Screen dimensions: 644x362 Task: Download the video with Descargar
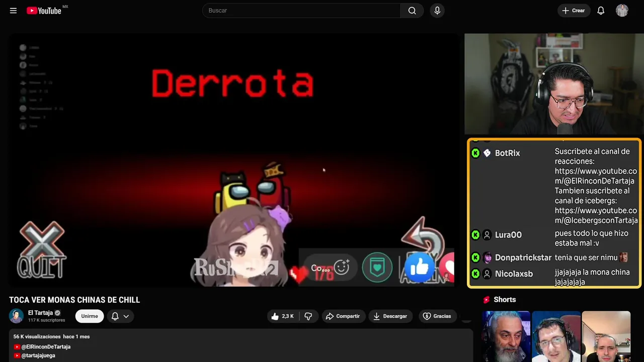[390, 316]
